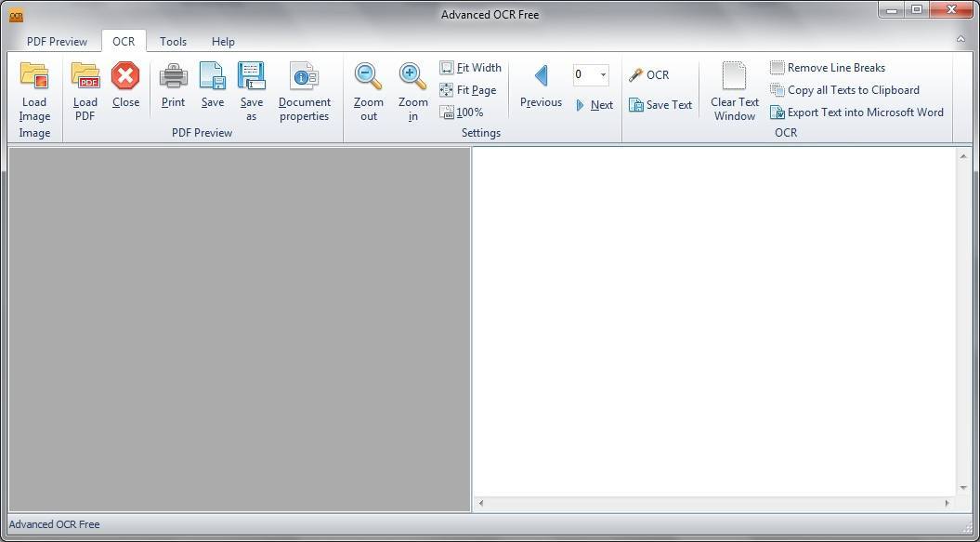Switch to the Tools tab

tap(173, 41)
